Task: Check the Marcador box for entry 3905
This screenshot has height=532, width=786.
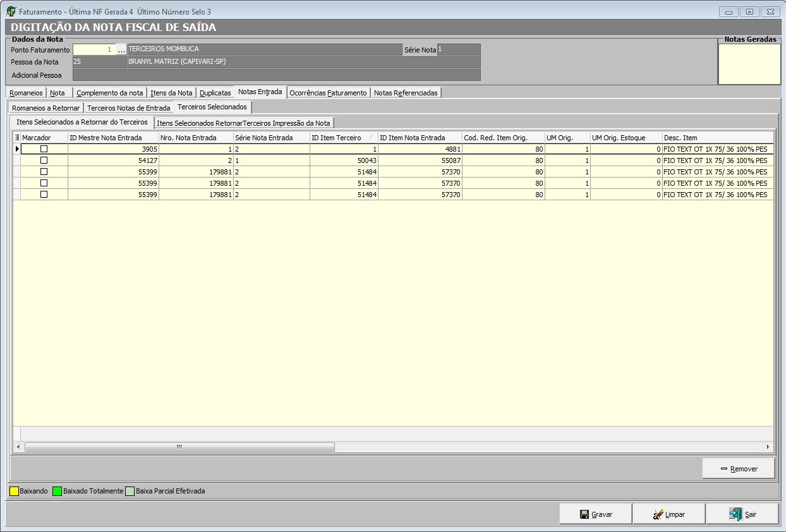Action: pos(44,149)
